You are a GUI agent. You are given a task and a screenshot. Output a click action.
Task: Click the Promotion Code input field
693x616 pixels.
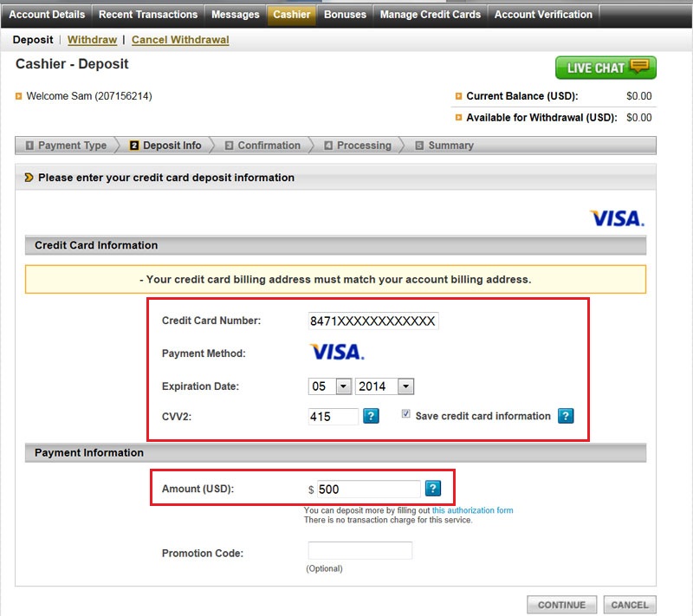click(x=360, y=552)
